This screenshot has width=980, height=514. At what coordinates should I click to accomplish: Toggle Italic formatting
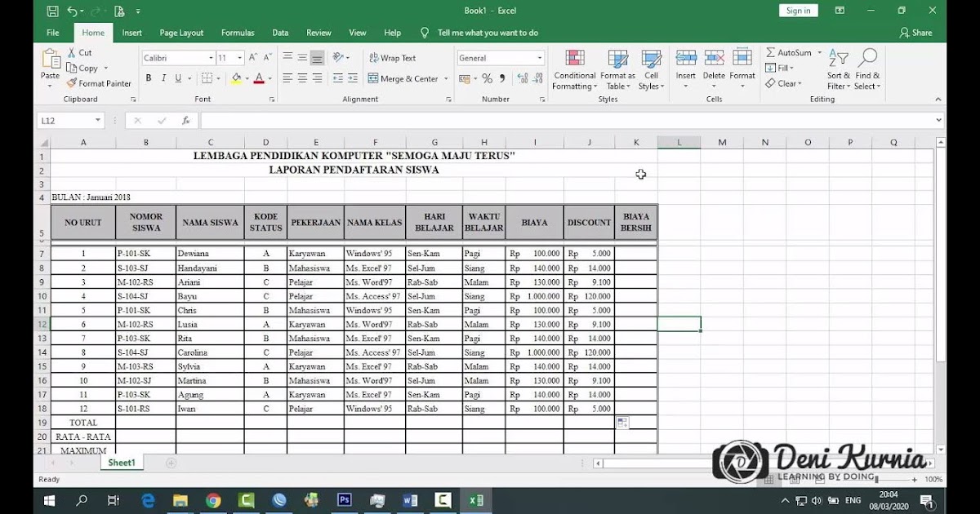tap(163, 78)
